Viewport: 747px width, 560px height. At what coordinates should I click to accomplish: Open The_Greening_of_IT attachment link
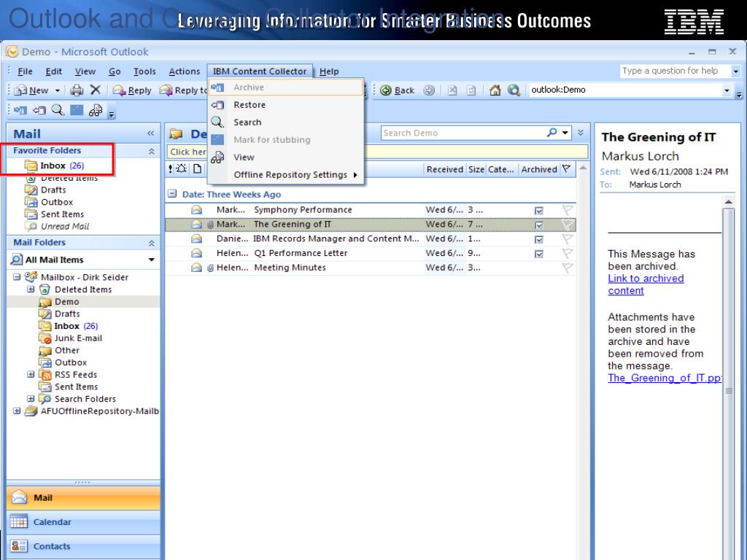[664, 378]
